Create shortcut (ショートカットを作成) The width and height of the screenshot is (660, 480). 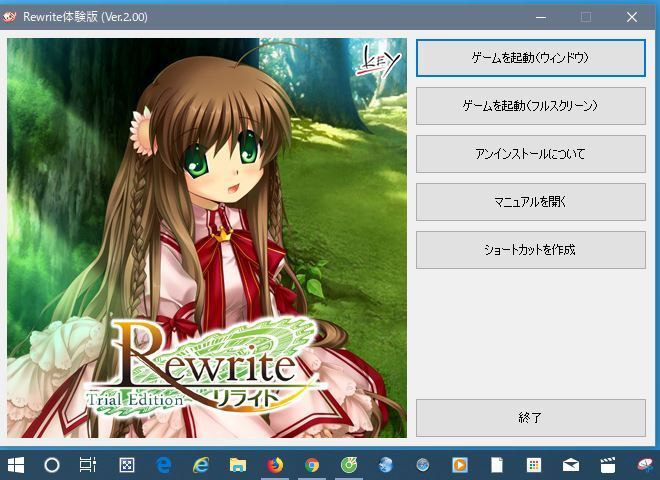click(531, 250)
